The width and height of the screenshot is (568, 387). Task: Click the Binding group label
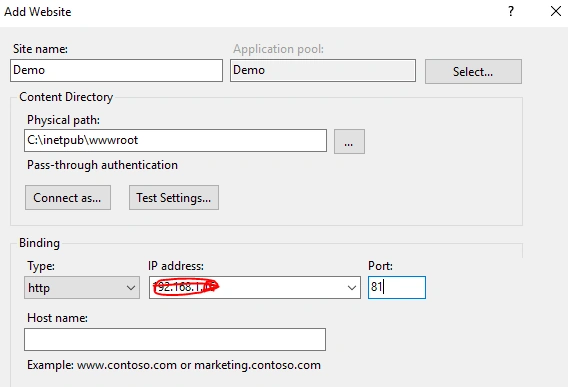point(39,243)
